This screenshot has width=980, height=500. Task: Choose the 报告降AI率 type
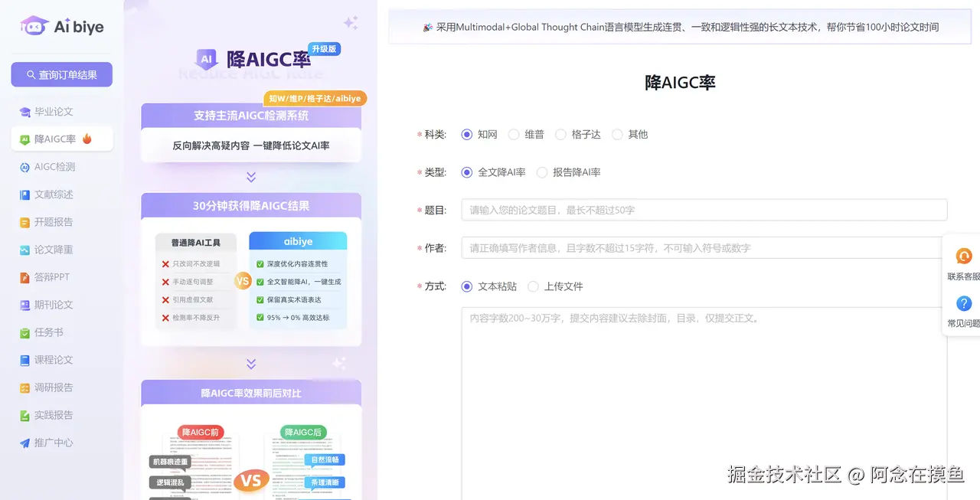[x=542, y=172]
